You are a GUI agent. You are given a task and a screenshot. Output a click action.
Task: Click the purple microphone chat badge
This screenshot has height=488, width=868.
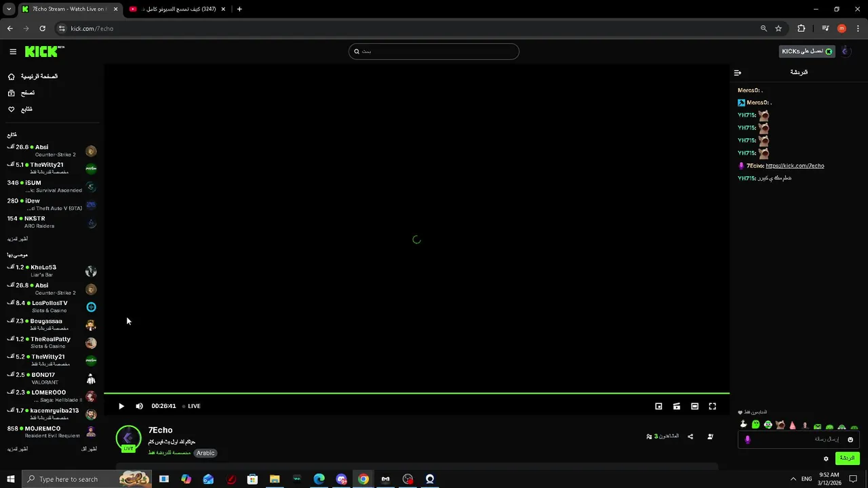747,439
